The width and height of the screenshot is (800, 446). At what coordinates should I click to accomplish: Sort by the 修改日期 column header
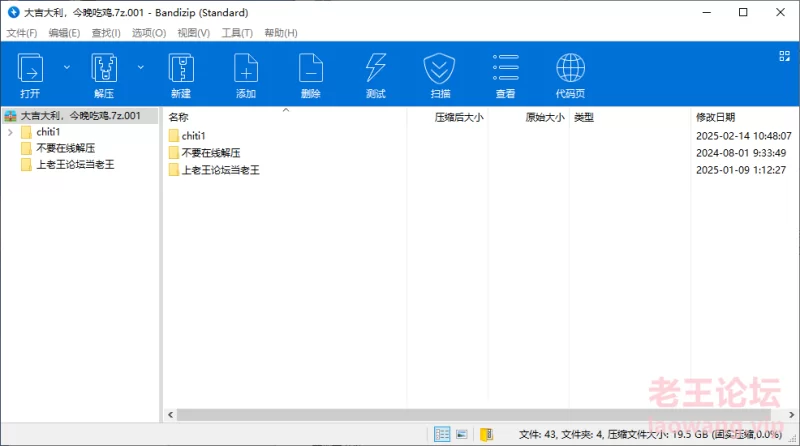pos(715,117)
